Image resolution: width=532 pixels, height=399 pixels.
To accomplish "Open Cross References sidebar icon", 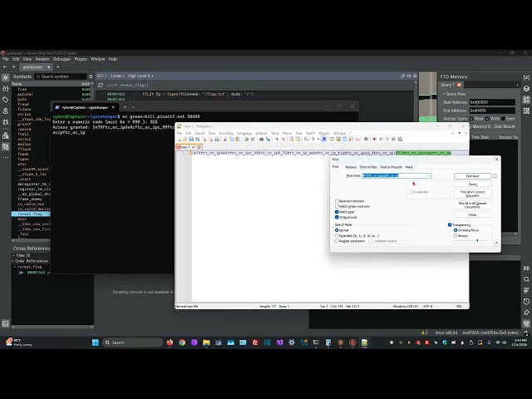I will [6, 146].
